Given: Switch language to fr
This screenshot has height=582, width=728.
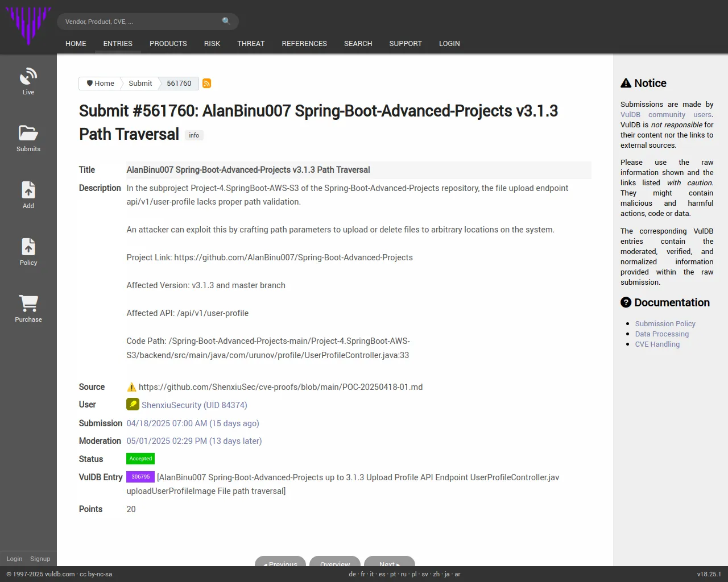Looking at the screenshot, I should pyautogui.click(x=363, y=574).
